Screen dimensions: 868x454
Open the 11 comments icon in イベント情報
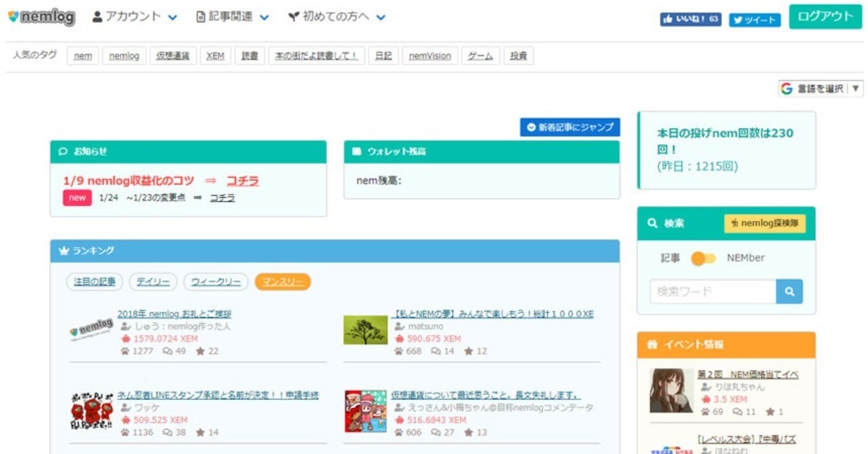pyautogui.click(x=744, y=412)
